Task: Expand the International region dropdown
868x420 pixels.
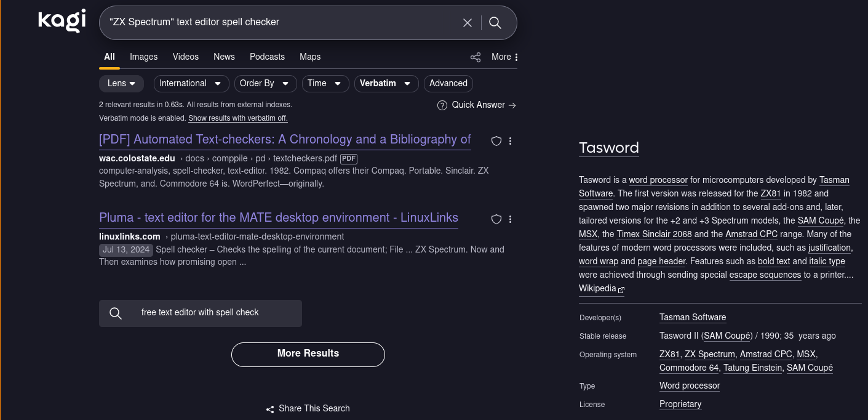Action: tap(191, 84)
